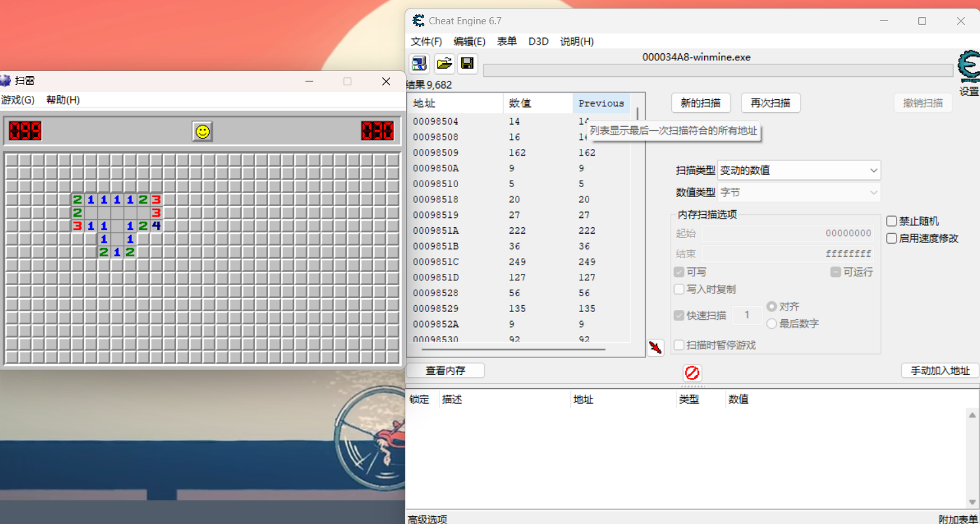Enable 扫描时暂停游戏 checkbox
The width and height of the screenshot is (980, 524).
coord(679,345)
